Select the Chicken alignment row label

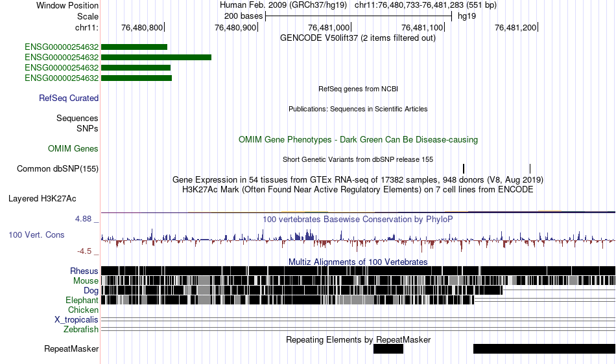[x=83, y=310]
